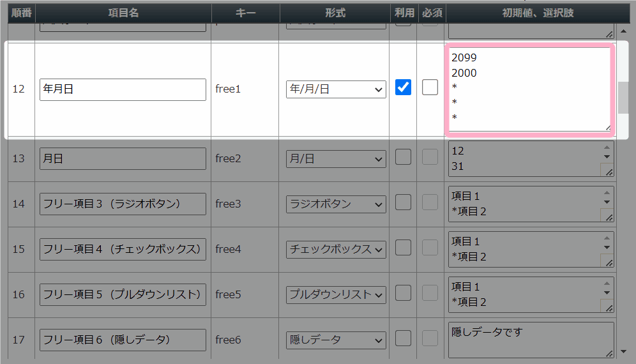Open the 隠しデータ format dropdown
This screenshot has height=364, width=636.
336,340
